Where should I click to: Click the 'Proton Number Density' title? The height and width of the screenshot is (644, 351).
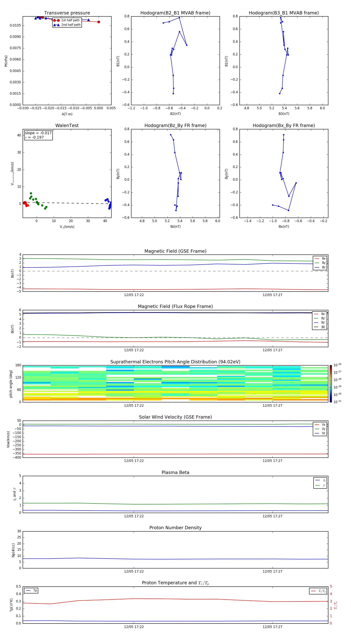tap(175, 528)
